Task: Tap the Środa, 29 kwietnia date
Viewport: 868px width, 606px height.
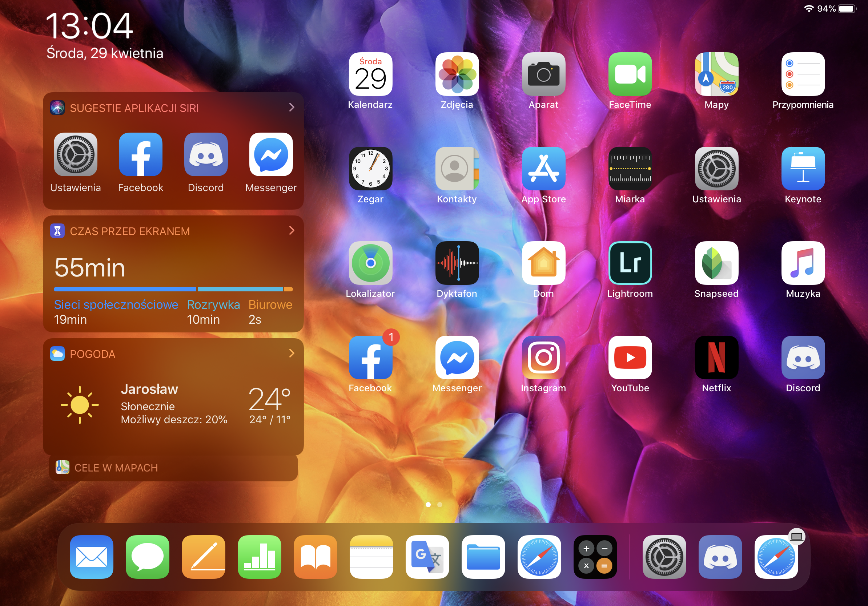Action: [x=105, y=53]
